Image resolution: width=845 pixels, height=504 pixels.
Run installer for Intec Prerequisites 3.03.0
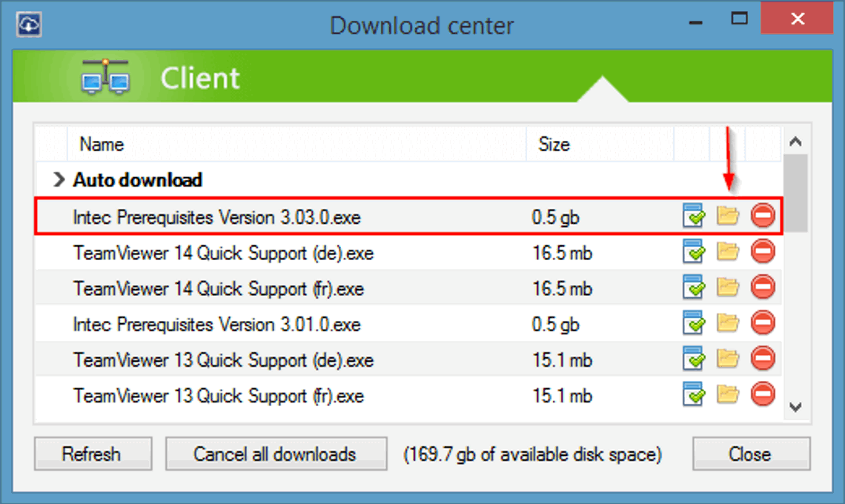[694, 216]
